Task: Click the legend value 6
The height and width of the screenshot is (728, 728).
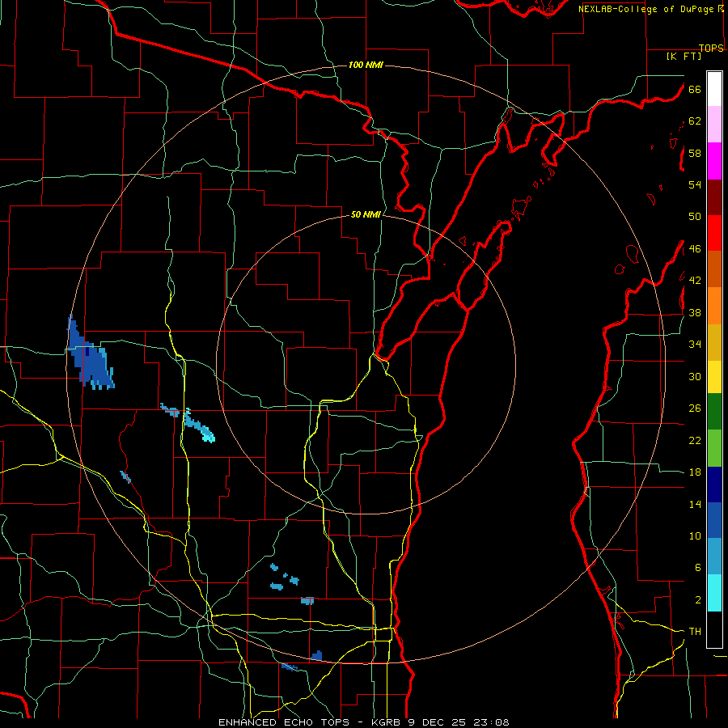Action: (697, 568)
